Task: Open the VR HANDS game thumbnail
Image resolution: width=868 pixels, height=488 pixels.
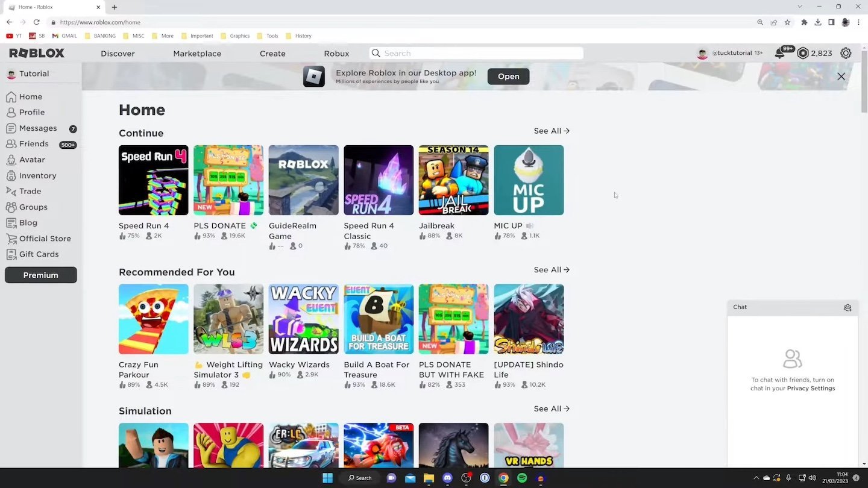Action: 529,445
